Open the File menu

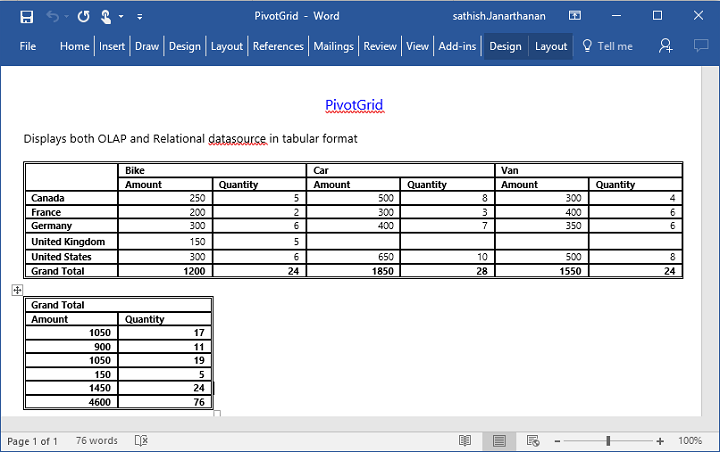click(28, 46)
